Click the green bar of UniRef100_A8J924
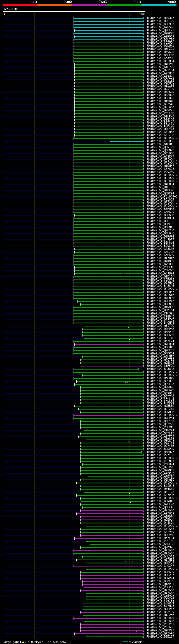The height and width of the screenshot is (644, 179). (109, 274)
